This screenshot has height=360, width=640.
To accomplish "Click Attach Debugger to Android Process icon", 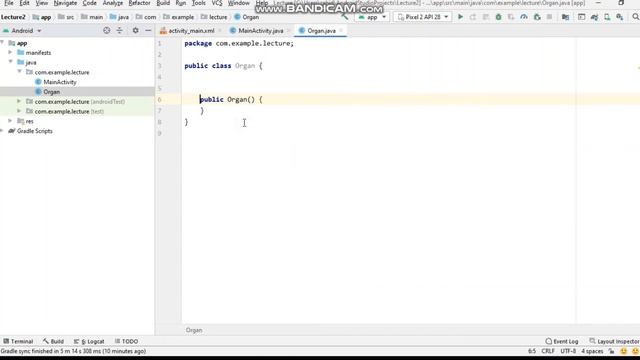I will click(x=537, y=17).
